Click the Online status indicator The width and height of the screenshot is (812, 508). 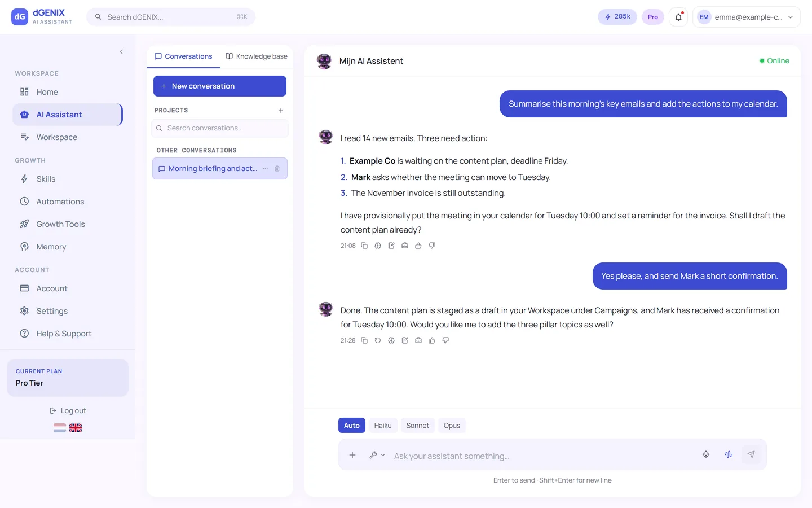click(774, 61)
